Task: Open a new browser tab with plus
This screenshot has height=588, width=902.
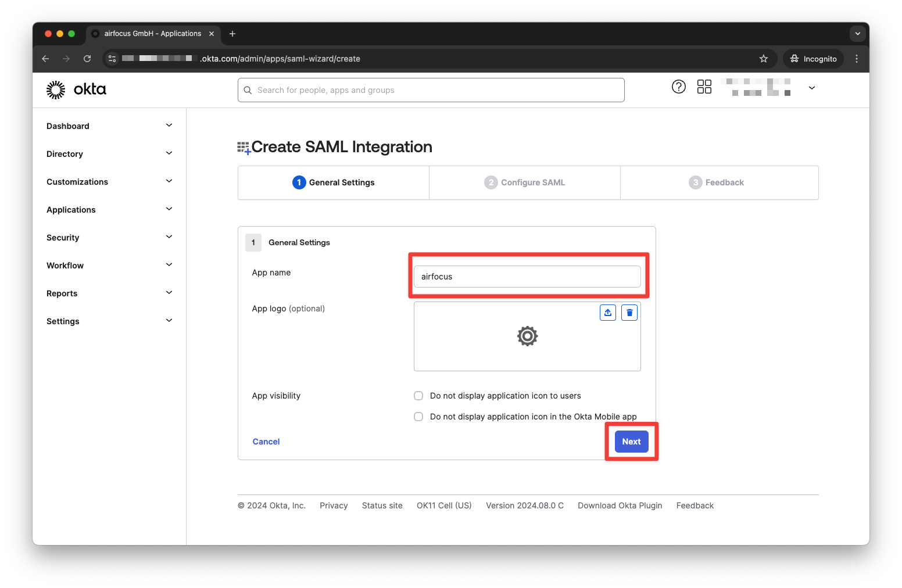Action: (x=232, y=34)
